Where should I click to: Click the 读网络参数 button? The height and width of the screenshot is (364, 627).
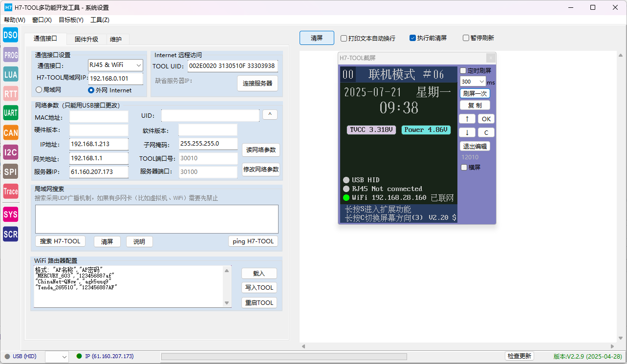click(261, 150)
